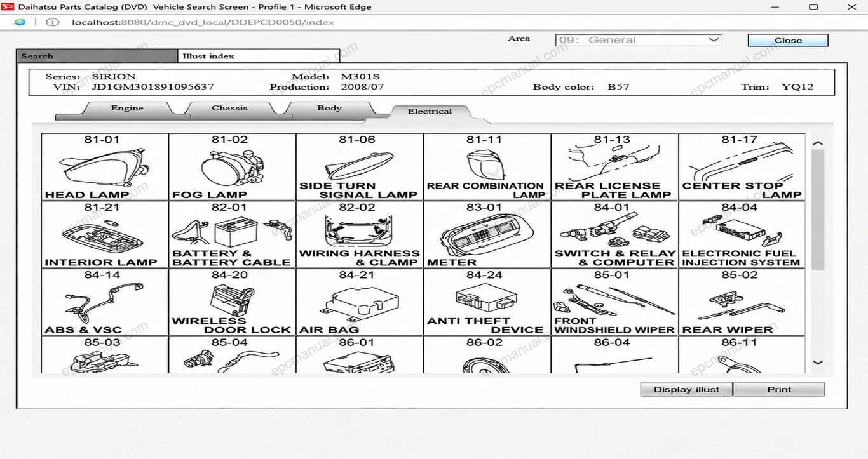Pick the 85-03 illustration tile
Screen dimensions: 868x459
tap(105, 355)
